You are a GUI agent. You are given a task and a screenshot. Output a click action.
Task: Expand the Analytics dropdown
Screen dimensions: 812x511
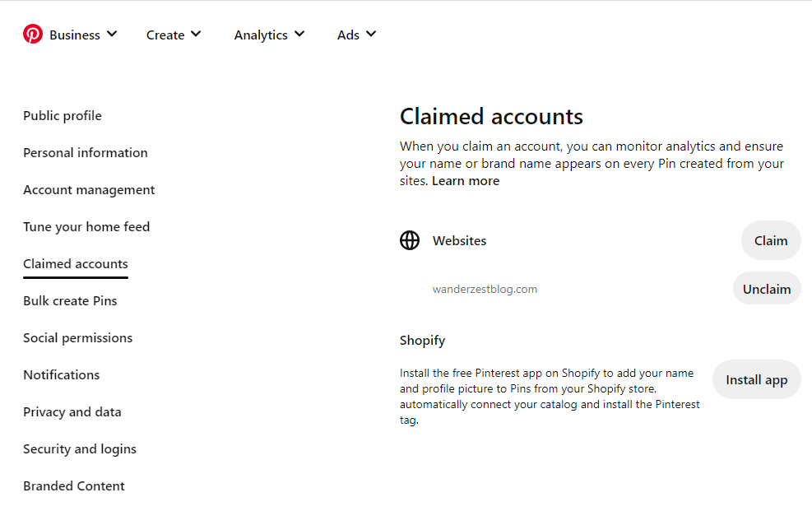pos(269,35)
